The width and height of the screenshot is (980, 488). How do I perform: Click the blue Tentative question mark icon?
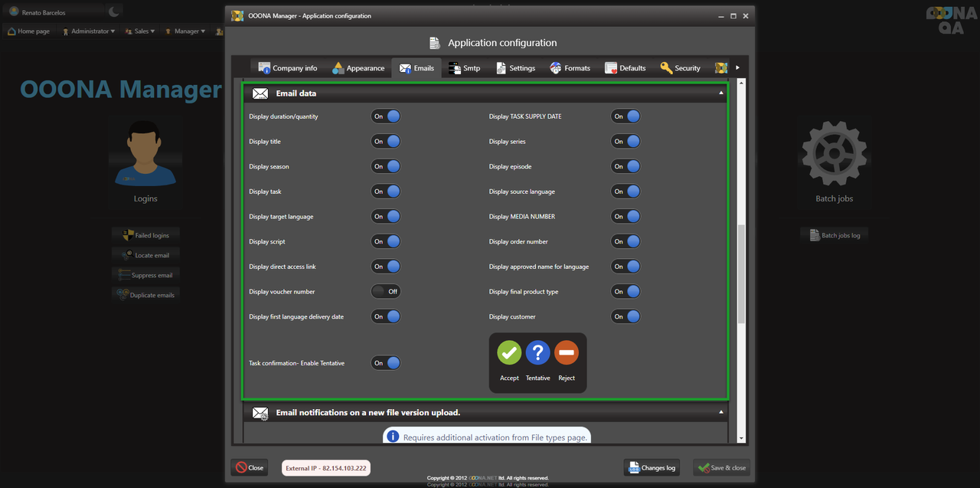point(537,353)
